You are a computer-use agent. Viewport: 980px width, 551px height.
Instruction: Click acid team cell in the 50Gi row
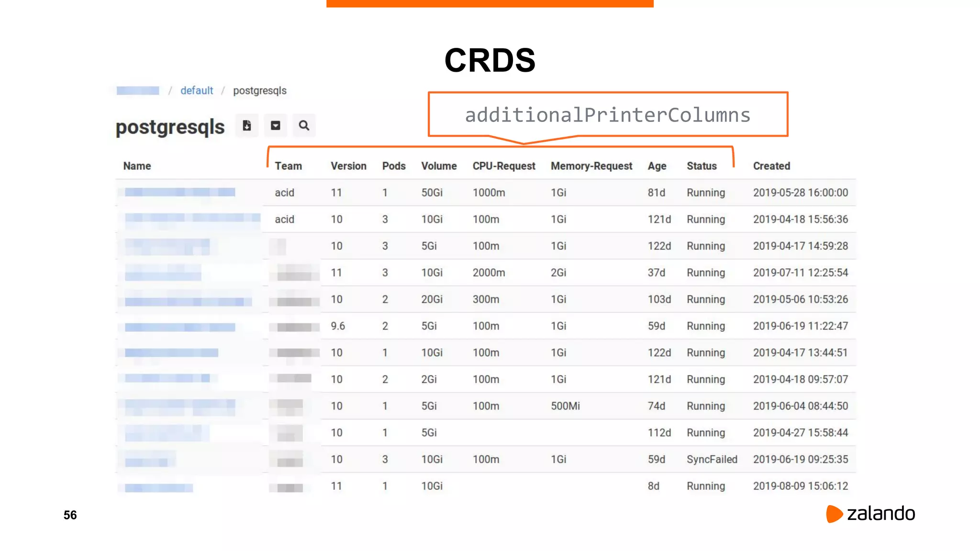point(284,193)
